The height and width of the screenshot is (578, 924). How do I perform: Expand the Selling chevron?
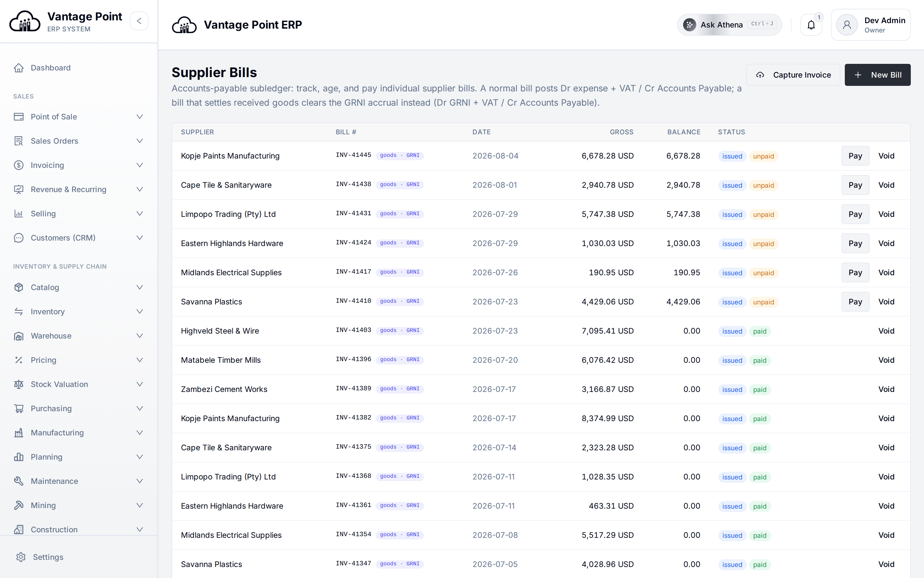(140, 214)
